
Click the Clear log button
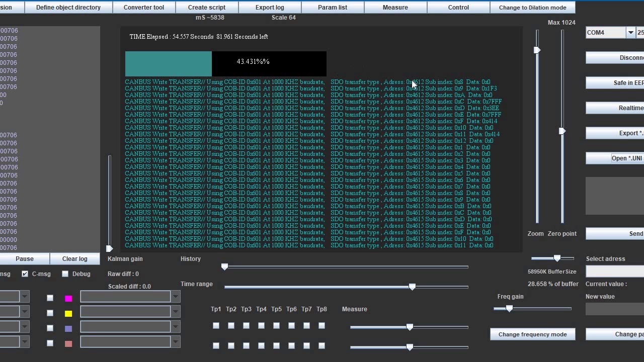pyautogui.click(x=75, y=258)
